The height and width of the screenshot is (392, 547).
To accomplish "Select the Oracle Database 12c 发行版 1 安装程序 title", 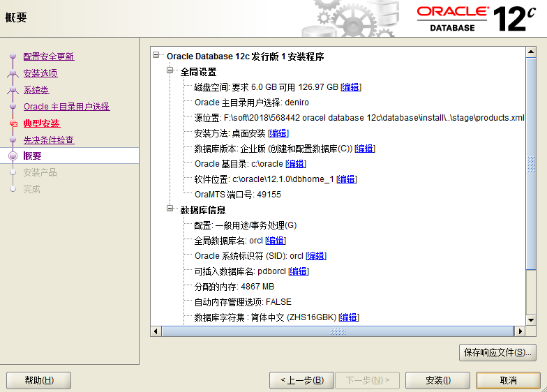I will pyautogui.click(x=246, y=56).
